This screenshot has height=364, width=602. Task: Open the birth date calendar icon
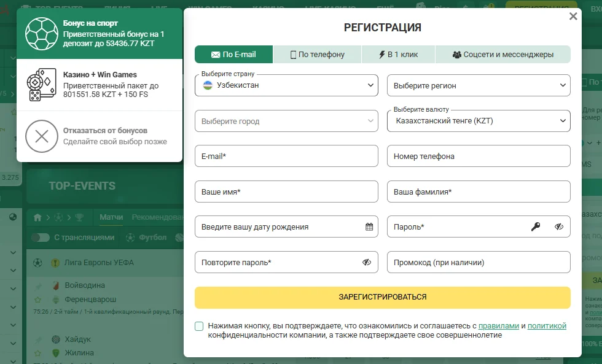point(369,227)
